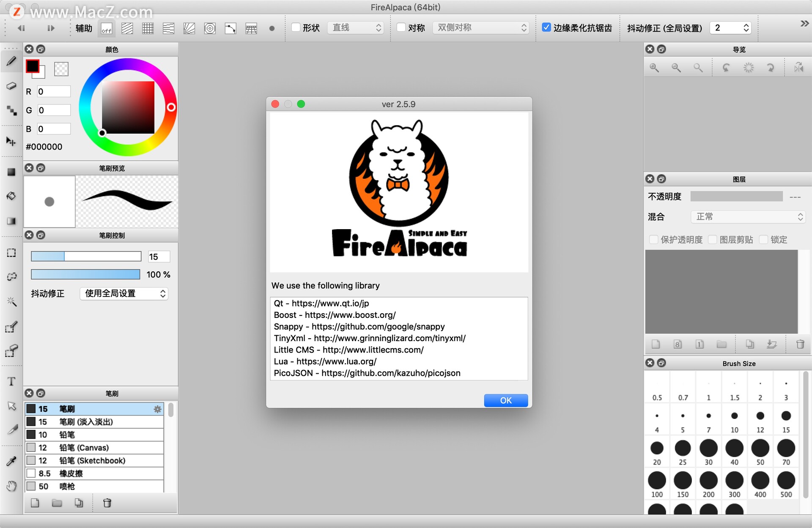Click the R value input field
Viewport: 812px width, 528px height.
tap(54, 92)
